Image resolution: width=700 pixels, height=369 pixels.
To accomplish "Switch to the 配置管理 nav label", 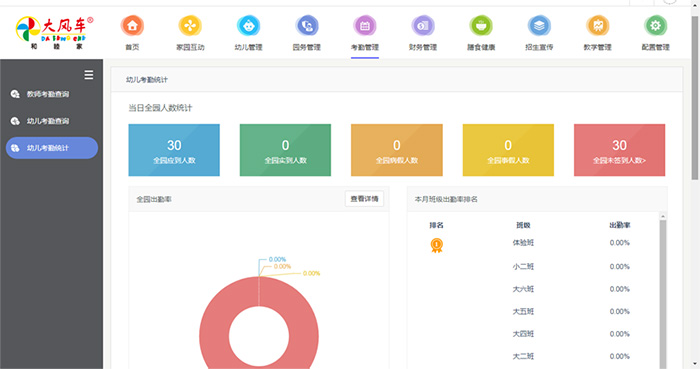I will pyautogui.click(x=655, y=47).
